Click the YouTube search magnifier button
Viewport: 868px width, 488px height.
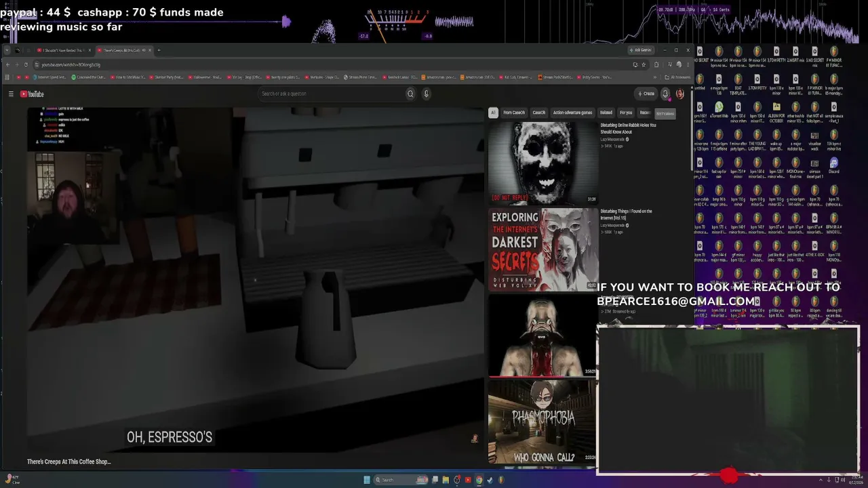pos(410,94)
